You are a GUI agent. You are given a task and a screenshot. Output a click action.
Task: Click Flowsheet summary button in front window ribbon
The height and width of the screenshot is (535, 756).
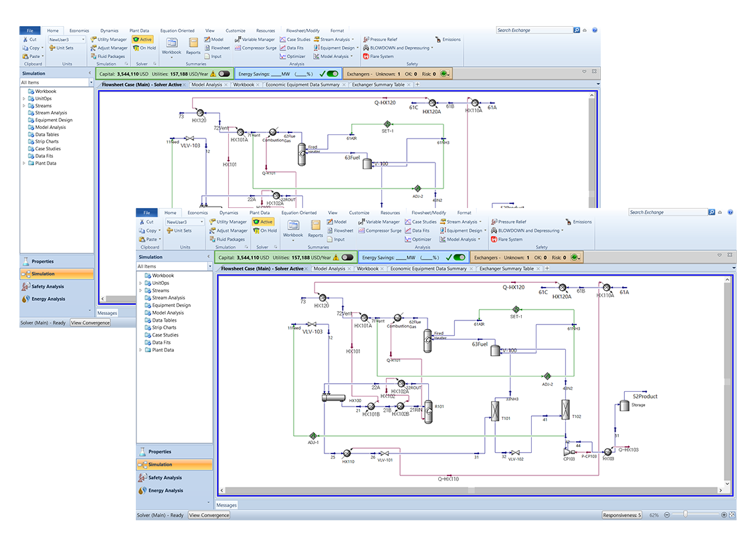[340, 231]
